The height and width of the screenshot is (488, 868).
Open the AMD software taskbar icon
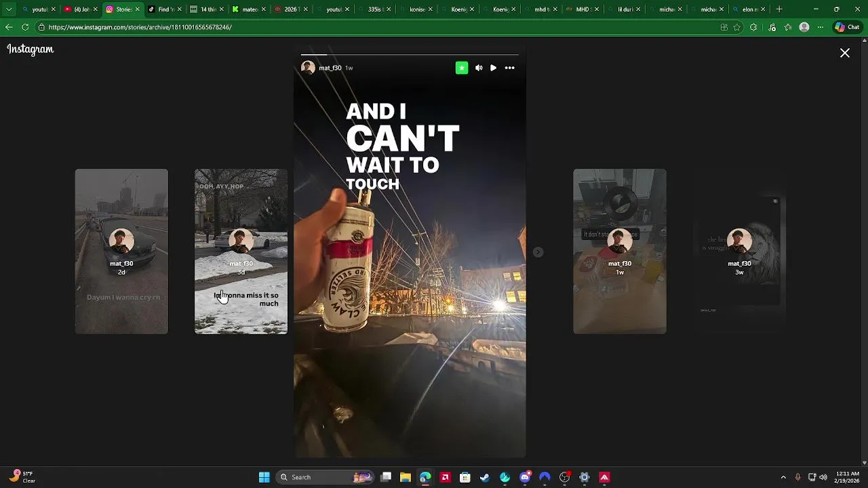[445, 477]
